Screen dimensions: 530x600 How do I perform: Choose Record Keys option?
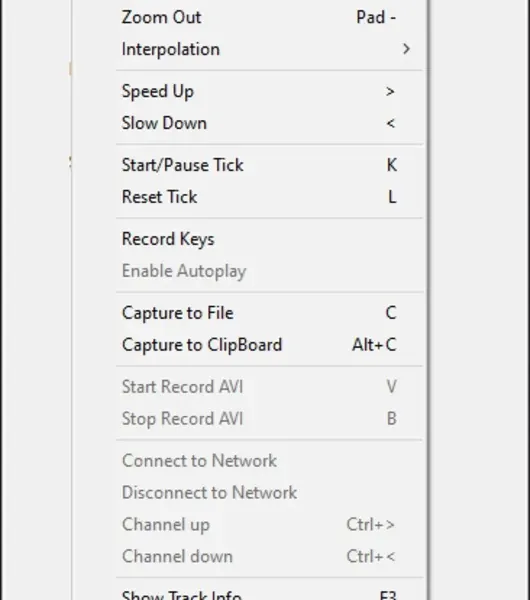[x=269, y=239]
